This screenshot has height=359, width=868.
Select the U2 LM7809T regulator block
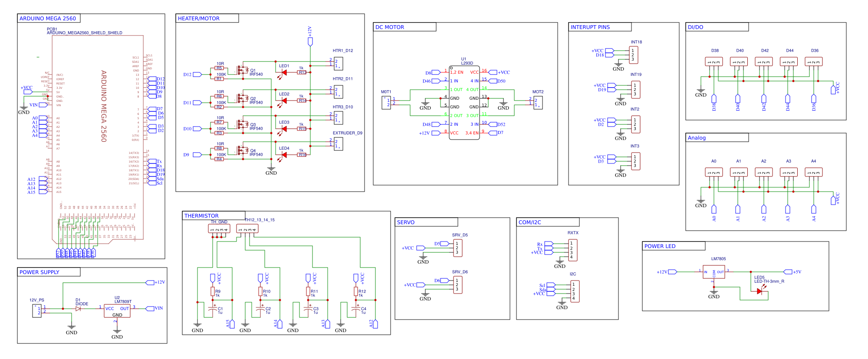pos(117,311)
